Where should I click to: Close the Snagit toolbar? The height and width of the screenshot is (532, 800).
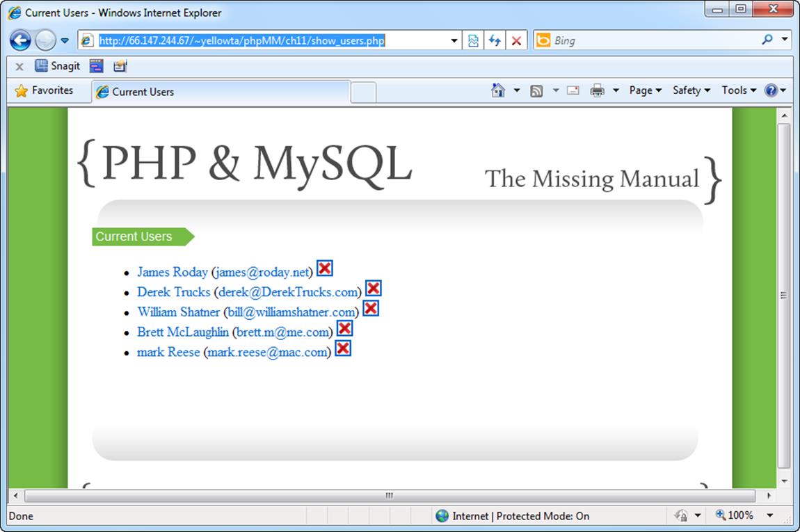(19, 66)
